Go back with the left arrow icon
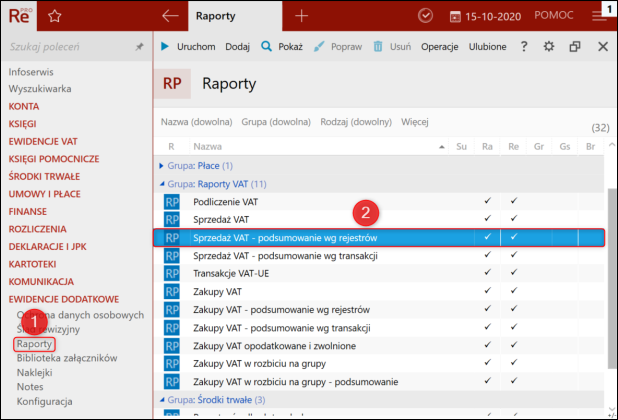The height and width of the screenshot is (420, 618). (170, 16)
